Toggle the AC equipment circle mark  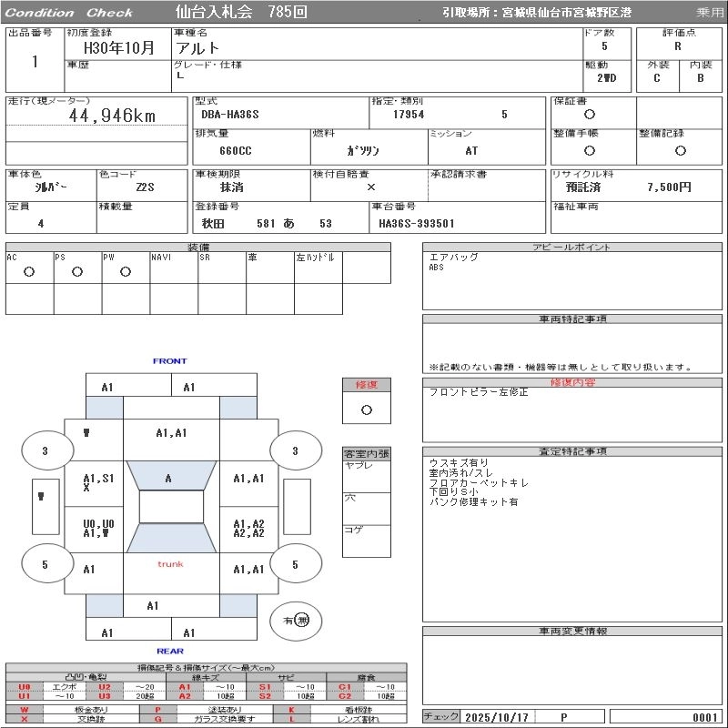point(29,272)
